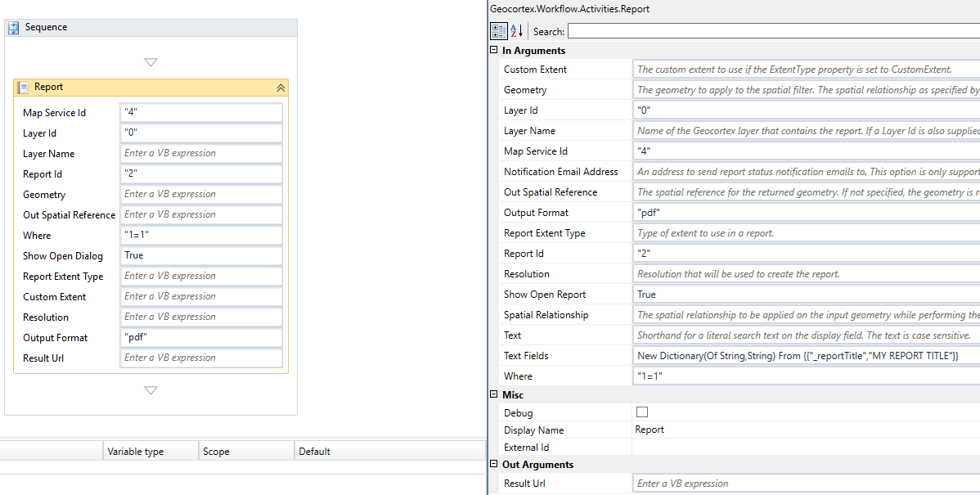Click Custom Extent box in Report activity
Screen dimensions: 980x495
pyautogui.click(x=201, y=296)
